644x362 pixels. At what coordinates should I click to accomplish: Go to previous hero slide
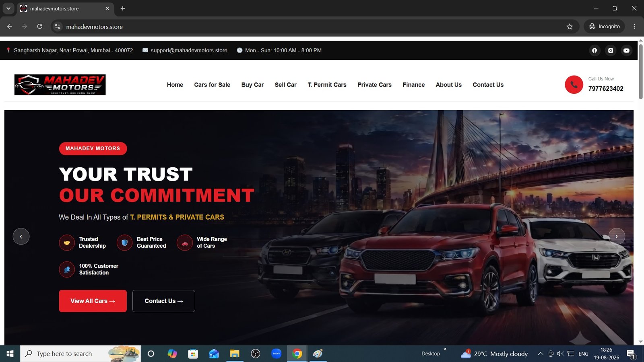tap(21, 237)
